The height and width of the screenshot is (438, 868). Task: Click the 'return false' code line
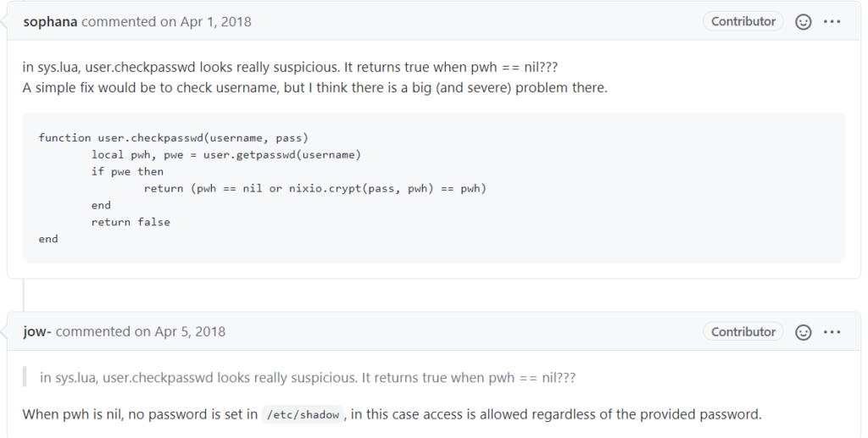[x=131, y=222]
